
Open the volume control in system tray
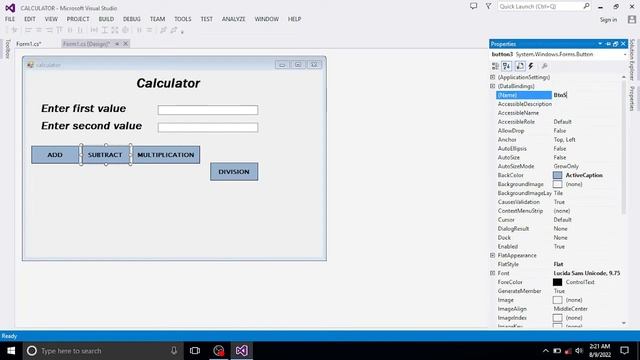pyautogui.click(x=579, y=351)
